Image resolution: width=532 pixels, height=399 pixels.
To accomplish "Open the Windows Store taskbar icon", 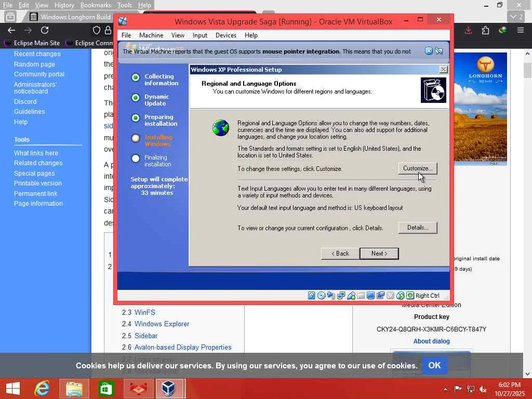I will (106, 389).
